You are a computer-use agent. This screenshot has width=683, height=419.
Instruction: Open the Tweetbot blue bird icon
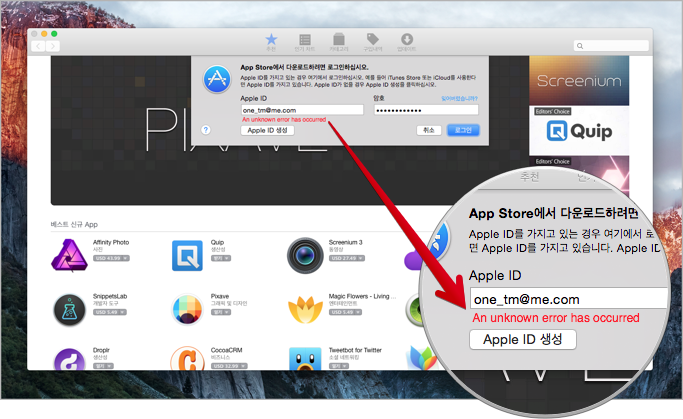(x=305, y=359)
